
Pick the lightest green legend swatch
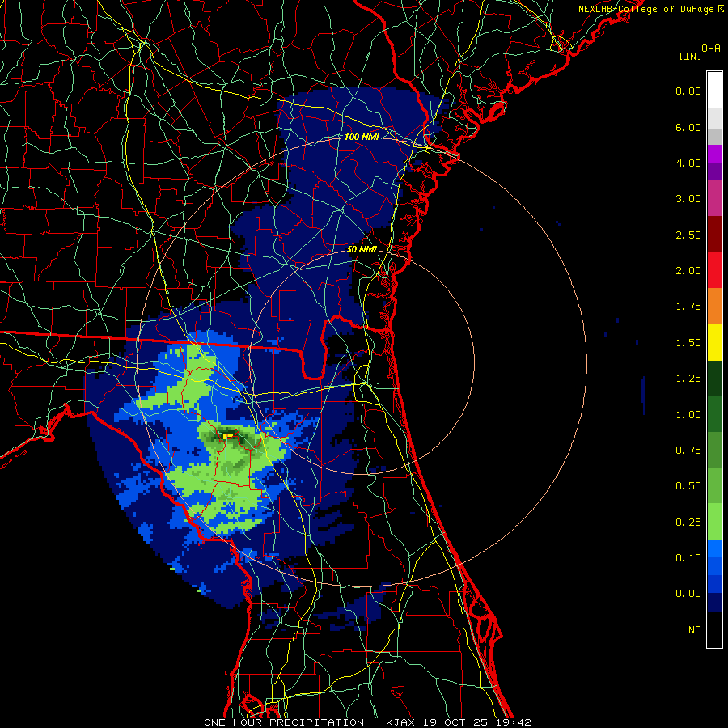click(x=714, y=522)
